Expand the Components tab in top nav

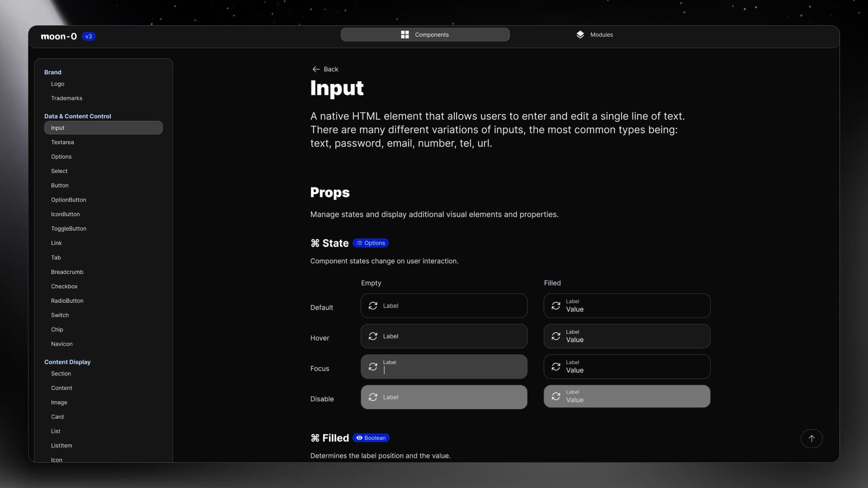425,34
